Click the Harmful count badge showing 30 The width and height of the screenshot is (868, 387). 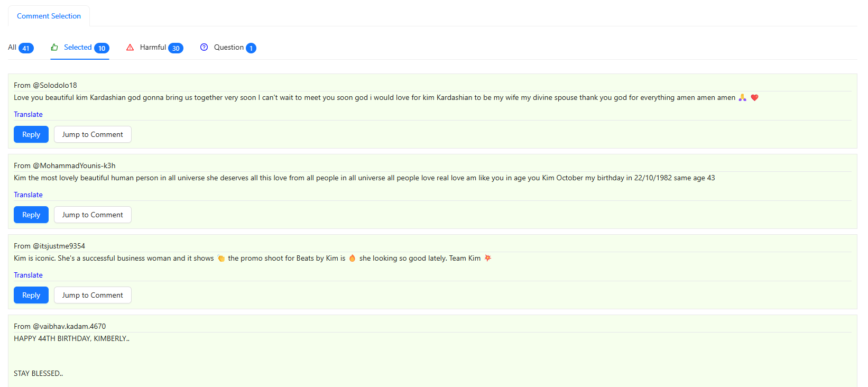pyautogui.click(x=177, y=48)
